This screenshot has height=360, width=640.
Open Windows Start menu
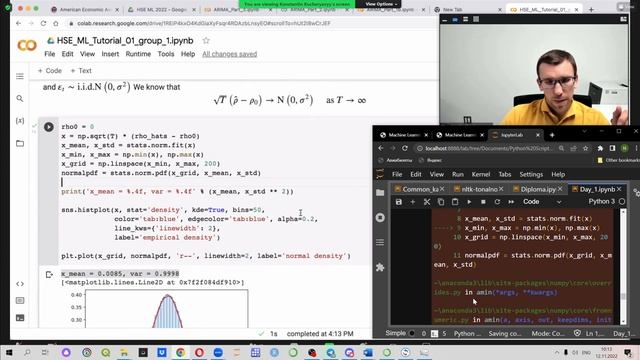click(x=9, y=352)
